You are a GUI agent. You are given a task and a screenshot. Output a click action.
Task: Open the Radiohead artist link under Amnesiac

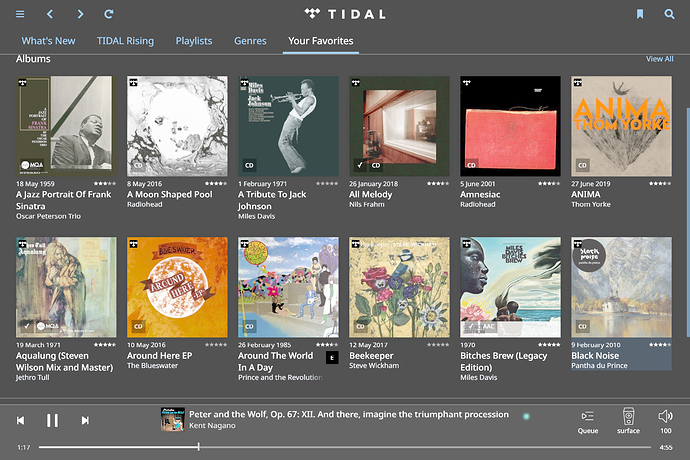pyautogui.click(x=477, y=204)
